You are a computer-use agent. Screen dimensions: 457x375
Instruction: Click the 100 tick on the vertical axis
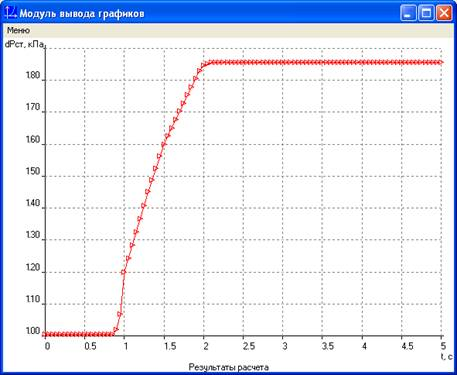(x=33, y=331)
